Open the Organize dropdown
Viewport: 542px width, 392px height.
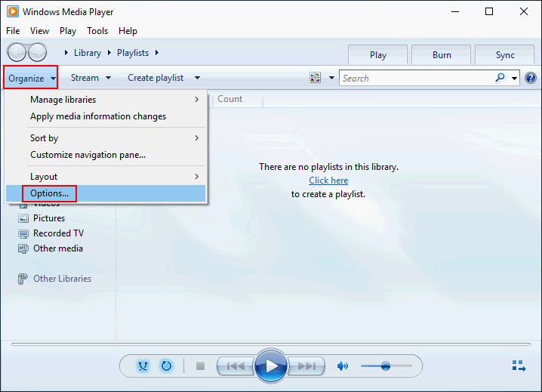pos(31,79)
